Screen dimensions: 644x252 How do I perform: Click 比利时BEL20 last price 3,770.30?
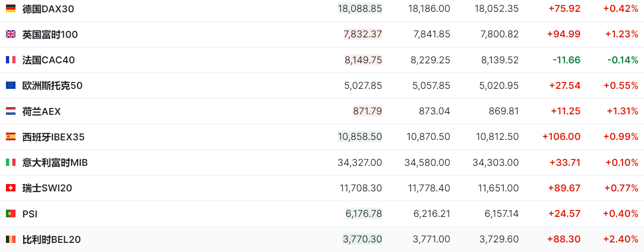click(363, 239)
